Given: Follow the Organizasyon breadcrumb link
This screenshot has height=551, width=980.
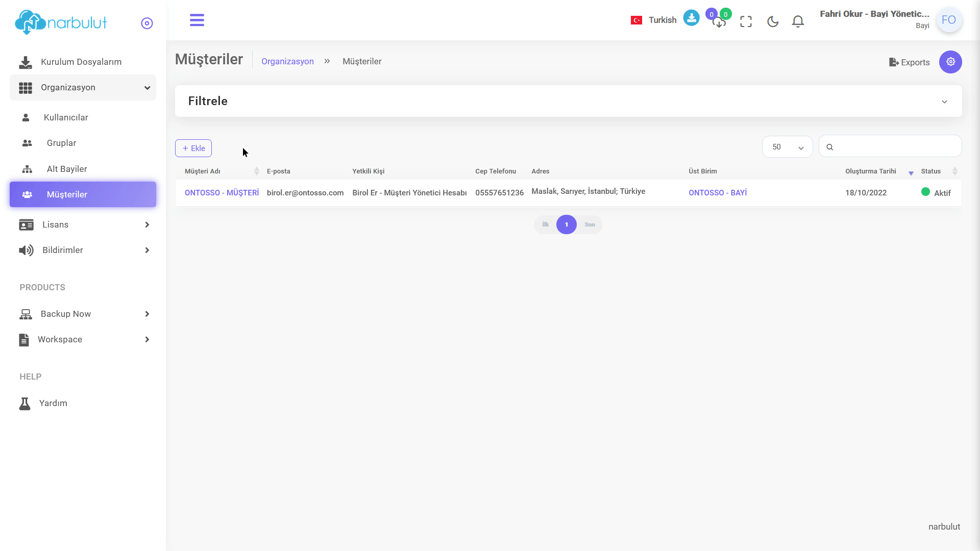Looking at the screenshot, I should [287, 61].
